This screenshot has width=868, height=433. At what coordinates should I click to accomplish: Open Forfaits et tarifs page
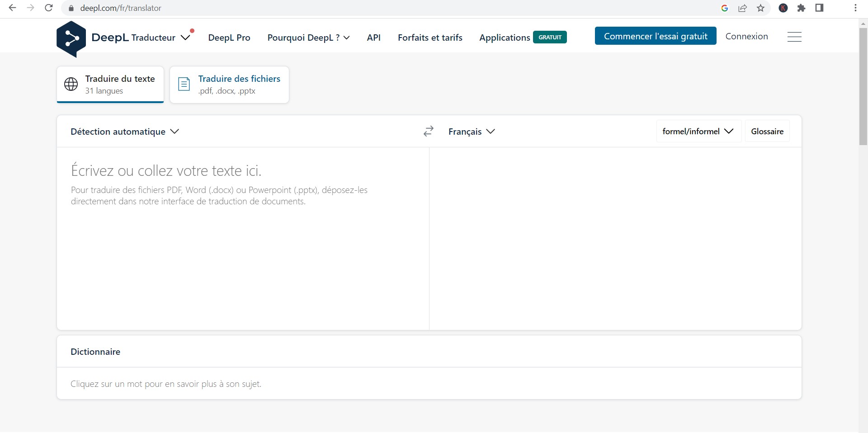click(x=430, y=38)
